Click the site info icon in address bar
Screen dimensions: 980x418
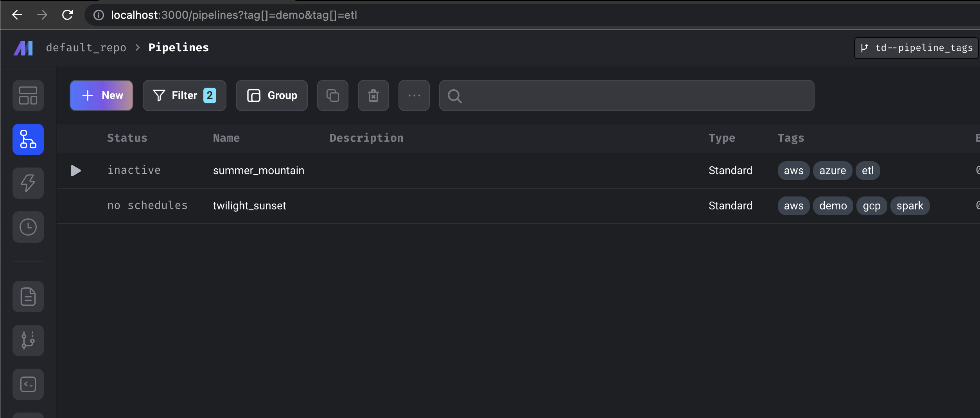[99, 15]
